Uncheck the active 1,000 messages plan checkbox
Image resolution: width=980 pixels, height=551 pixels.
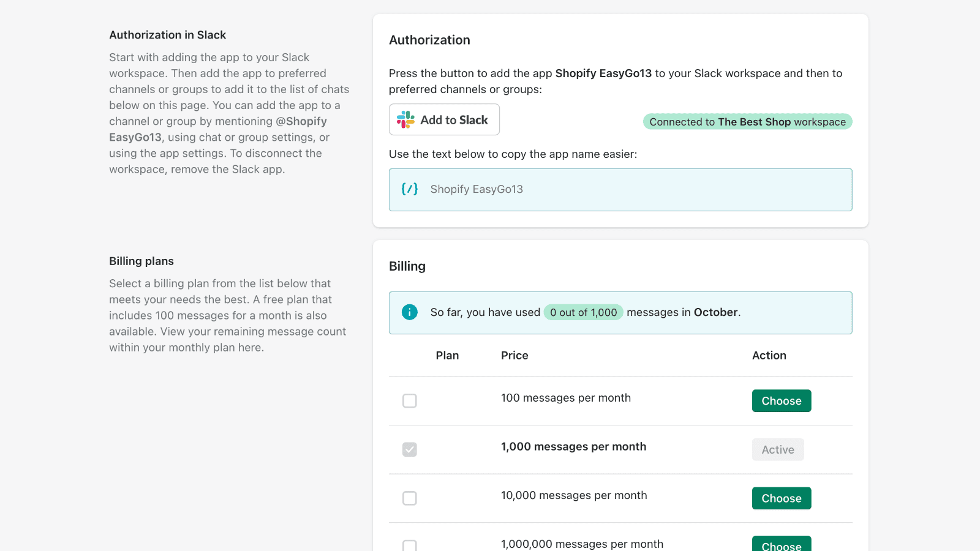409,449
